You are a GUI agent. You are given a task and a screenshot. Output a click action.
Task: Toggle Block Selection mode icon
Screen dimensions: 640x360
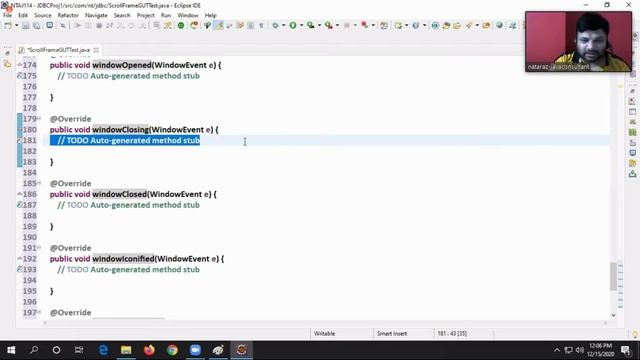[251, 26]
